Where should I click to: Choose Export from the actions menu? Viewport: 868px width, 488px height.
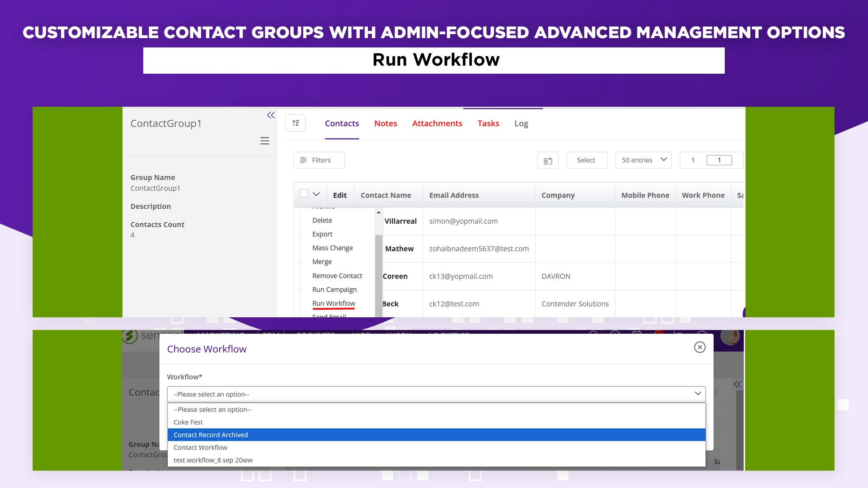(x=322, y=234)
